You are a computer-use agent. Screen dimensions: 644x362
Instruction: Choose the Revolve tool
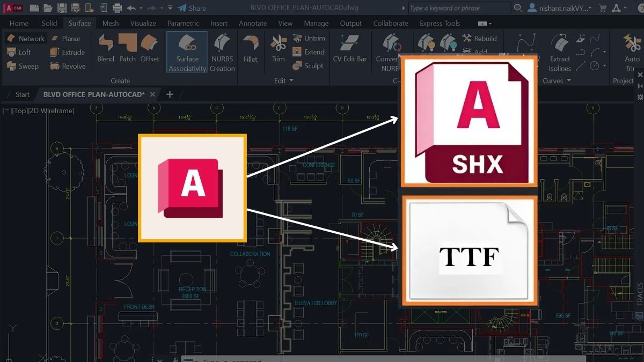point(68,67)
